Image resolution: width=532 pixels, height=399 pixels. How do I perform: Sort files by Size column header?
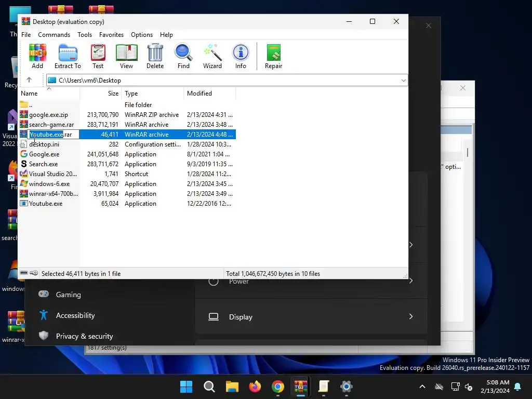coord(101,94)
